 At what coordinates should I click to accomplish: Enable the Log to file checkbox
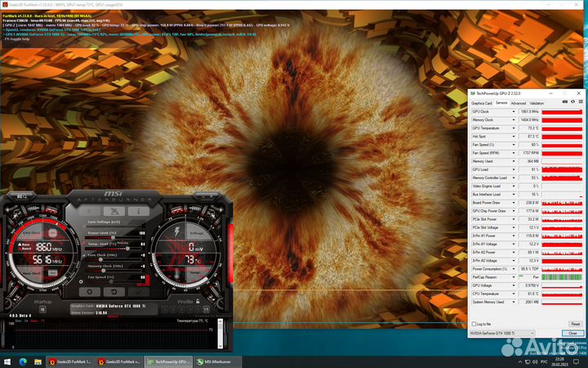pos(474,324)
